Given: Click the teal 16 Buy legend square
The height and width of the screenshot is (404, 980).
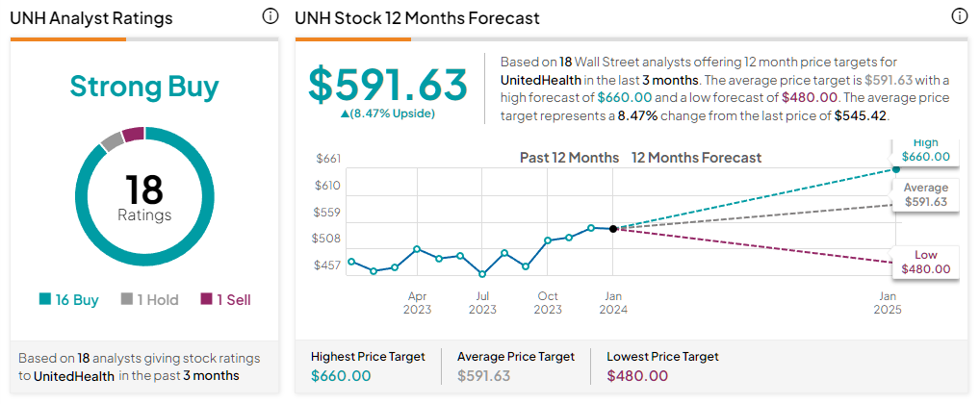Looking at the screenshot, I should pyautogui.click(x=45, y=299).
